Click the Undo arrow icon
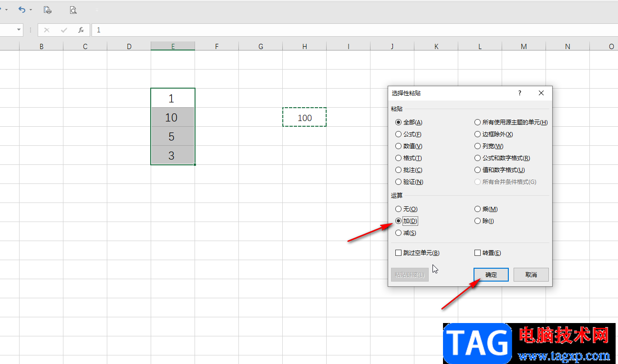 tap(22, 10)
